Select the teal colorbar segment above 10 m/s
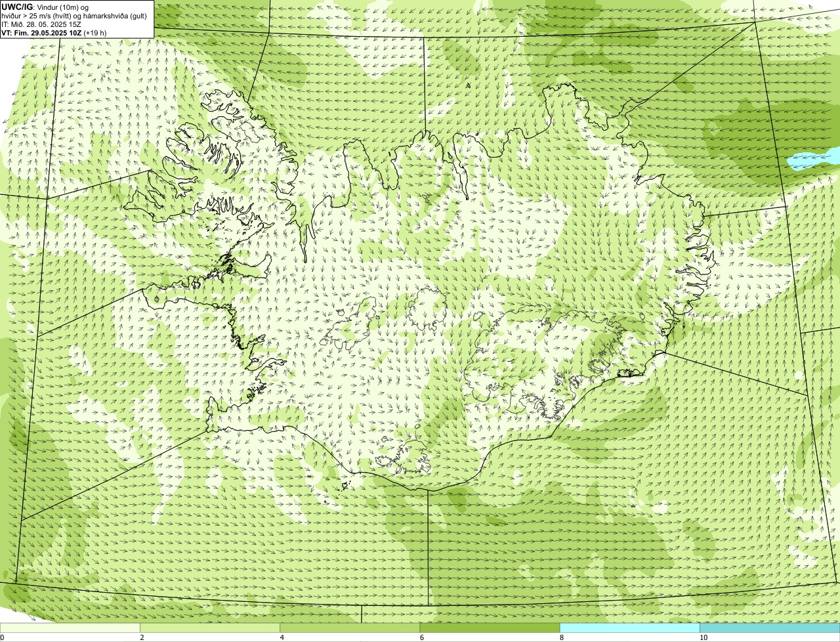 pyautogui.click(x=770, y=628)
